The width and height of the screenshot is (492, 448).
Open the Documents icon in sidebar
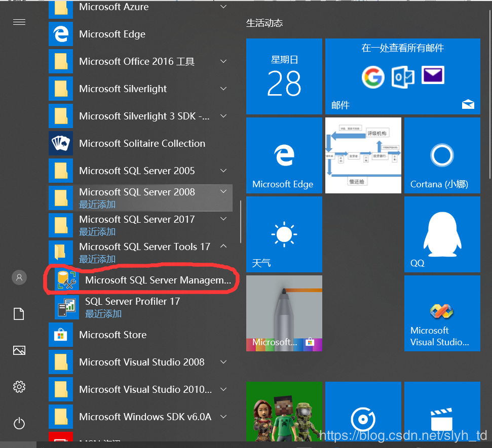point(19,314)
